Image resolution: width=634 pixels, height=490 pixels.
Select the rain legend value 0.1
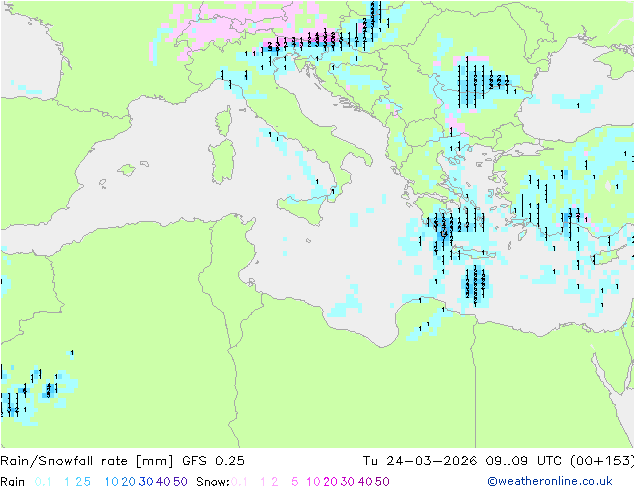click(43, 482)
